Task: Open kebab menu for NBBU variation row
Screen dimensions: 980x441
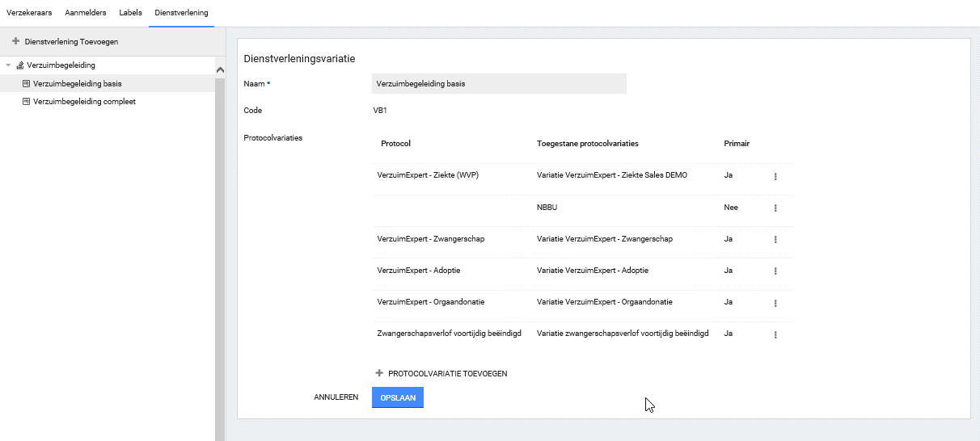Action: point(775,208)
